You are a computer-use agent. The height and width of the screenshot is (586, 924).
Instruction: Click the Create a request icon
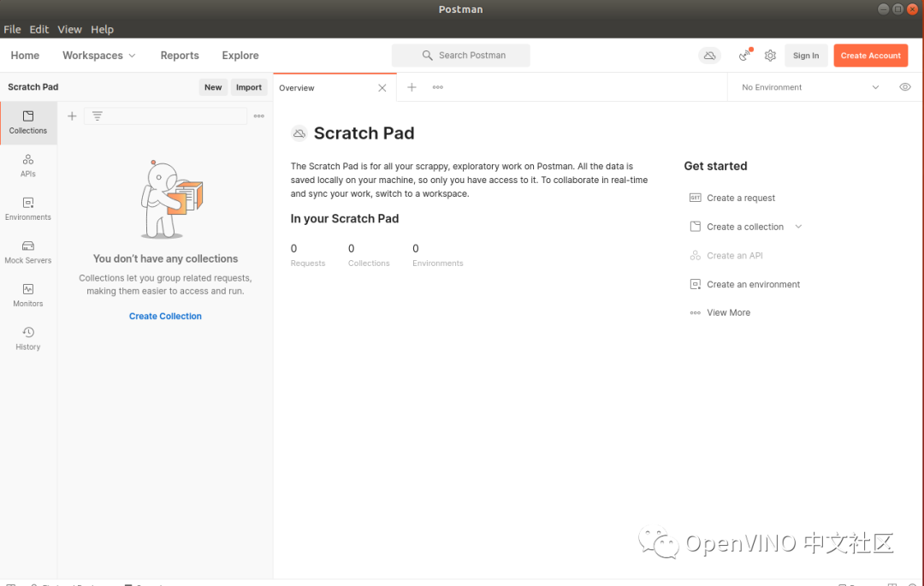point(696,198)
